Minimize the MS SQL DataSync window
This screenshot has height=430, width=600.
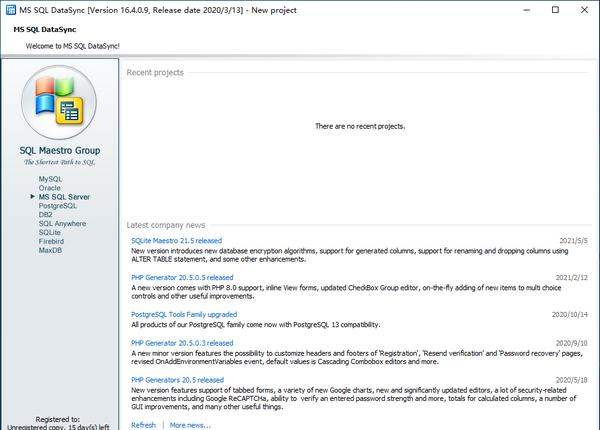(527, 10)
